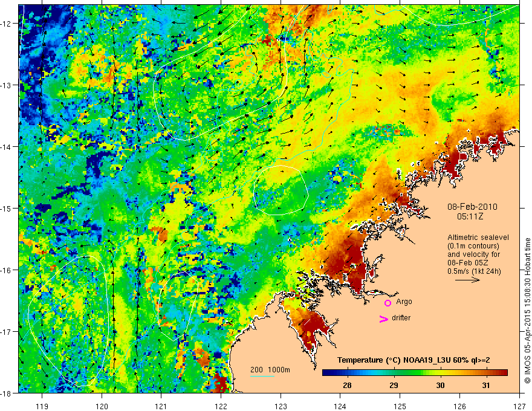Click the temperature color bar
This screenshot has height=411, width=532.
(x=415, y=373)
